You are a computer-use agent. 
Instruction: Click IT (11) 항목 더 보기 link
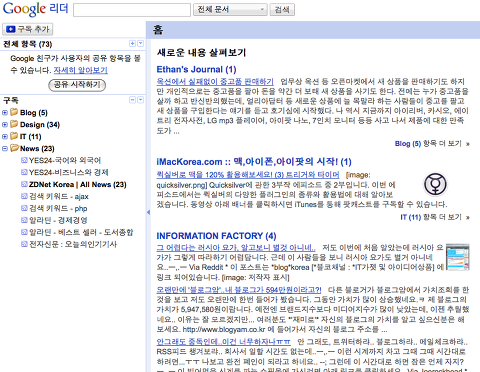(435, 217)
